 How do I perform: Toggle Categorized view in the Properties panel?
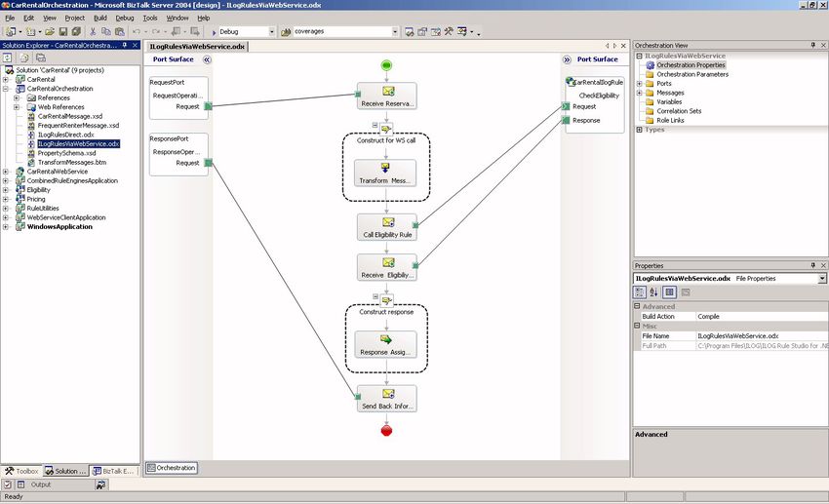tap(640, 292)
